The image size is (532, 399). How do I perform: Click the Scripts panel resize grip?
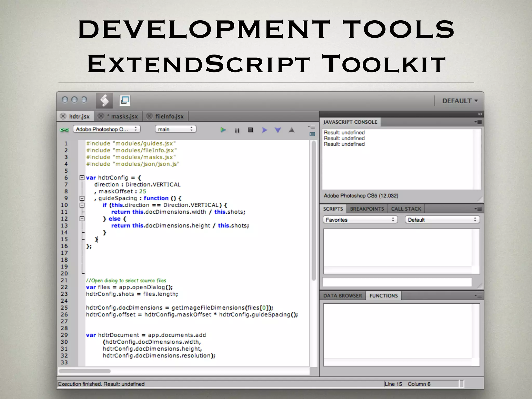point(480,286)
